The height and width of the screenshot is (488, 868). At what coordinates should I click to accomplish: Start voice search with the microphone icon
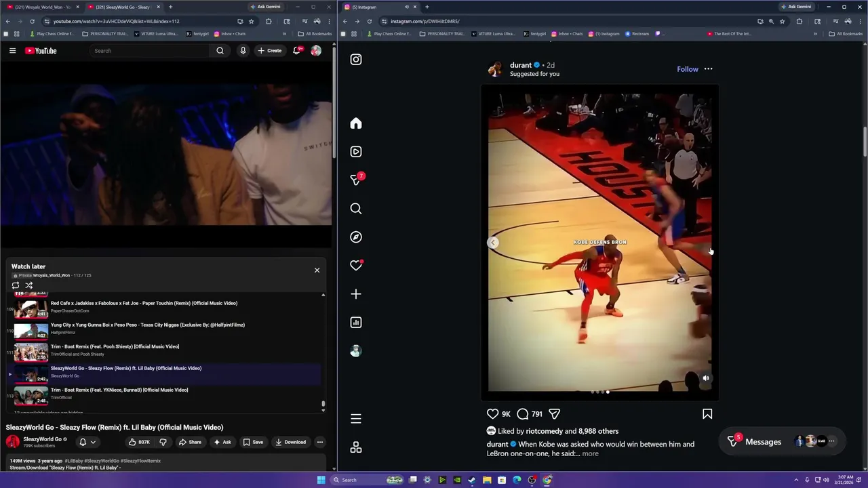pos(243,51)
